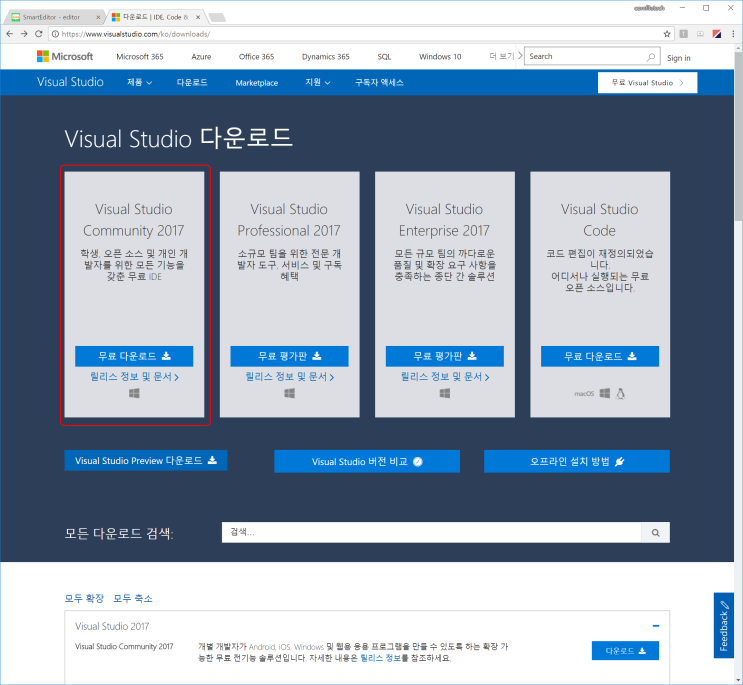Viewport: 743px width, 685px height.
Task: Open 릴리스 정보 및 문서 under Professional 2017
Action: coord(290,377)
